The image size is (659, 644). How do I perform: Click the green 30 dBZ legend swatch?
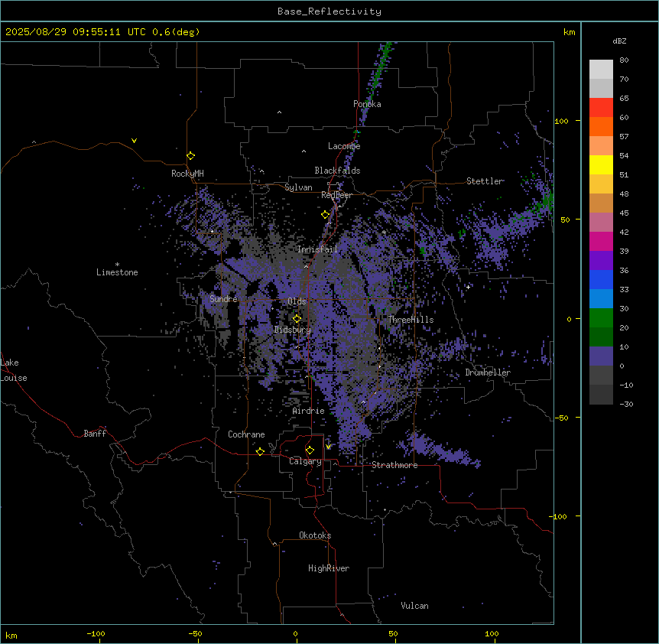pyautogui.click(x=601, y=318)
